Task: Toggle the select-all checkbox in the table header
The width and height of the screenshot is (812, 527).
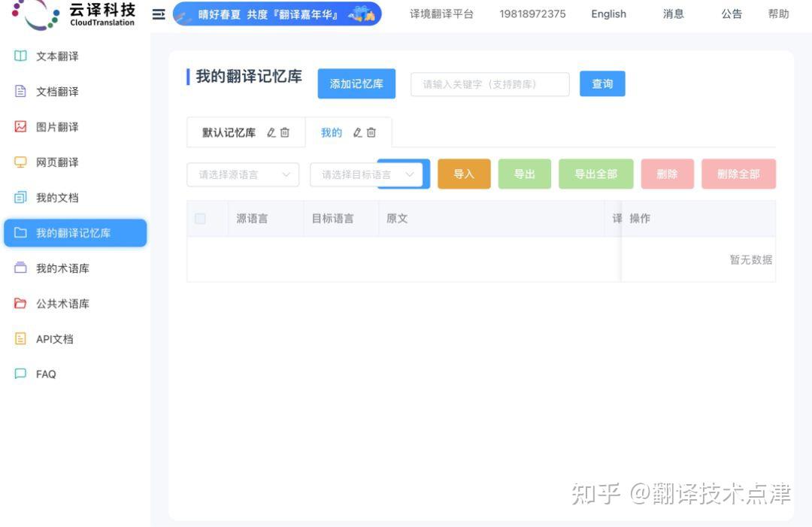Action: (200, 218)
